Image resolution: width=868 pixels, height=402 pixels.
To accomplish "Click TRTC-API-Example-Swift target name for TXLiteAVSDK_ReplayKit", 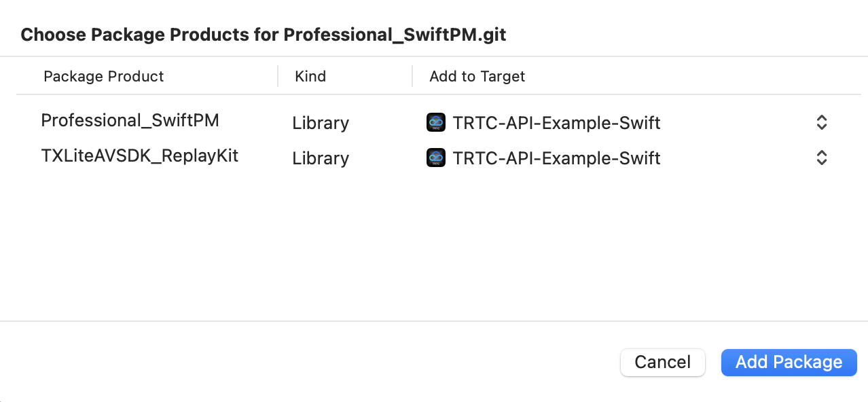I will click(x=556, y=158).
